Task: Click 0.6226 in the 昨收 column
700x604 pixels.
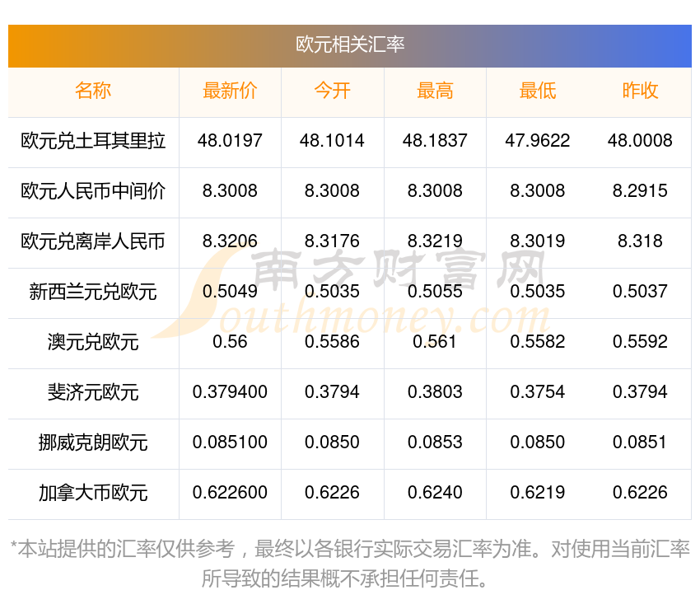Action: [x=640, y=493]
